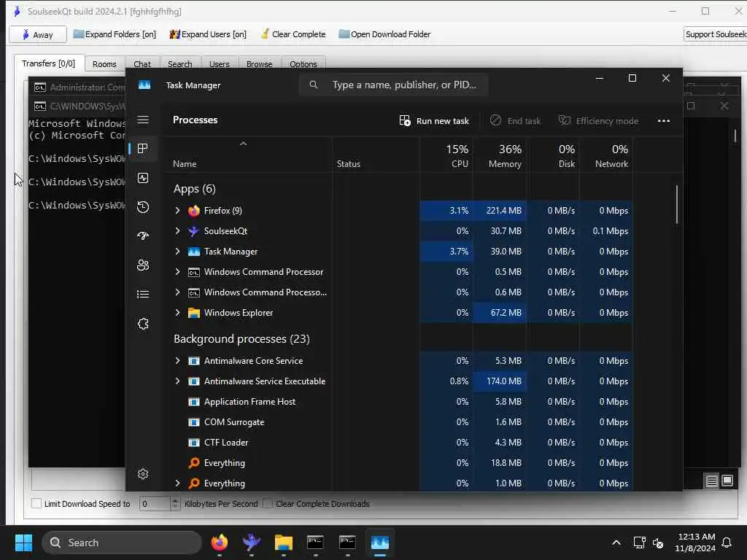Image resolution: width=747 pixels, height=560 pixels.
Task: Open Firefox from the taskbar
Action: pos(219,542)
